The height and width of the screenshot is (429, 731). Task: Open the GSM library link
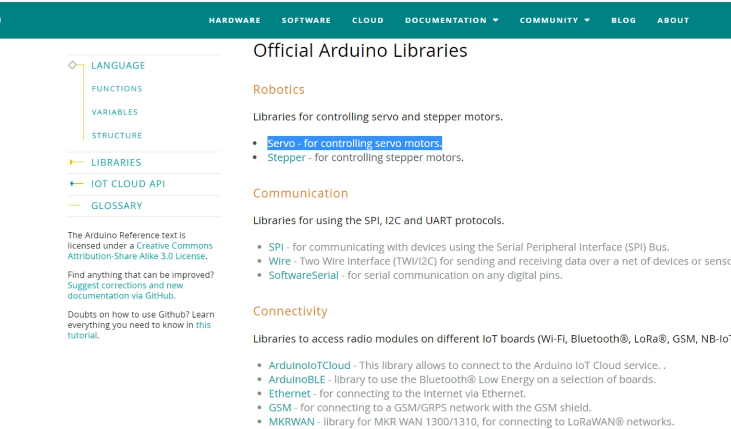coord(280,408)
